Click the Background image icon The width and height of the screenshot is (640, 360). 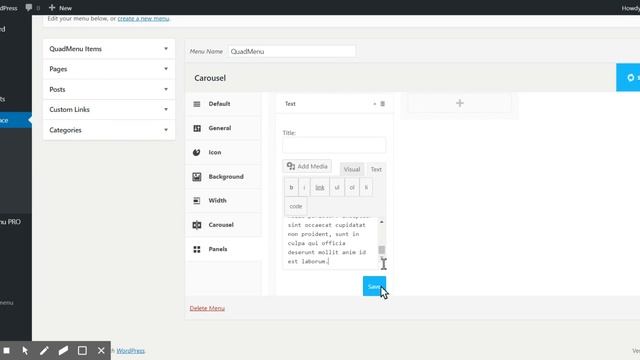click(x=197, y=177)
